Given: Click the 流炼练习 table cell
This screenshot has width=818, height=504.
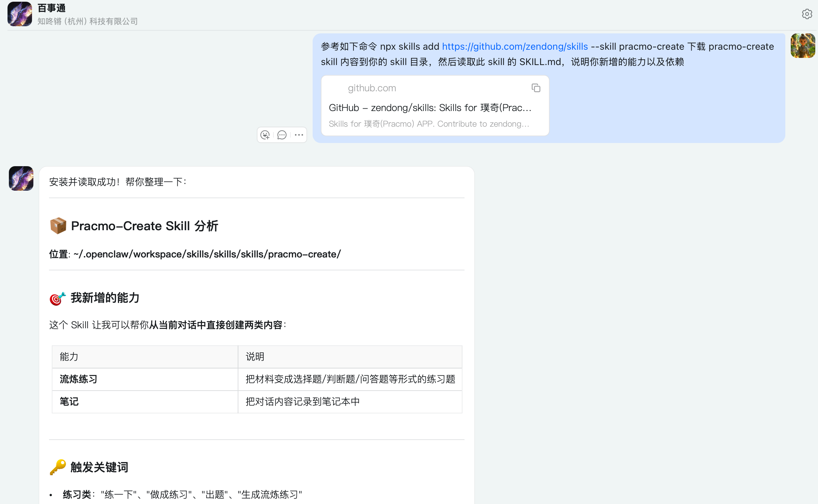Looking at the screenshot, I should (x=145, y=379).
